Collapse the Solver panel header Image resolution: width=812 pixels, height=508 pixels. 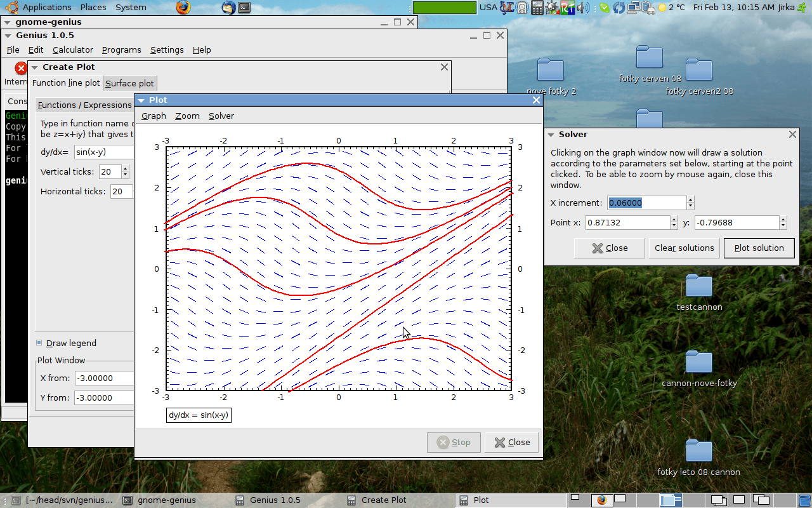point(551,134)
